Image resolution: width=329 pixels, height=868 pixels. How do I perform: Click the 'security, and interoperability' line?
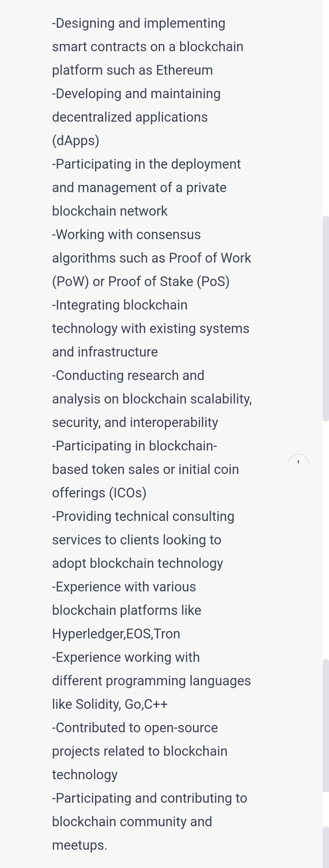tap(135, 423)
